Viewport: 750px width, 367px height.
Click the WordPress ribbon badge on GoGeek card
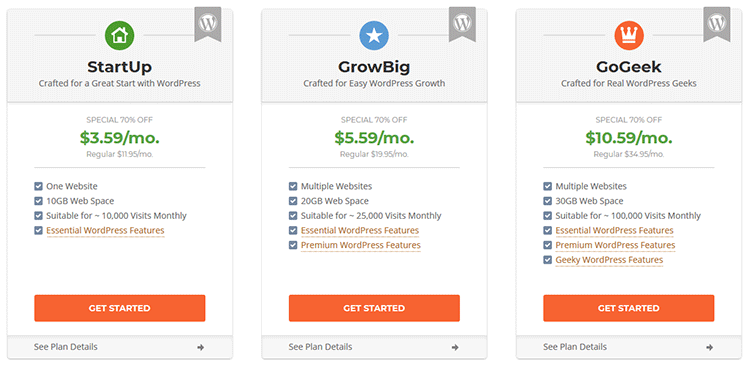tap(717, 24)
